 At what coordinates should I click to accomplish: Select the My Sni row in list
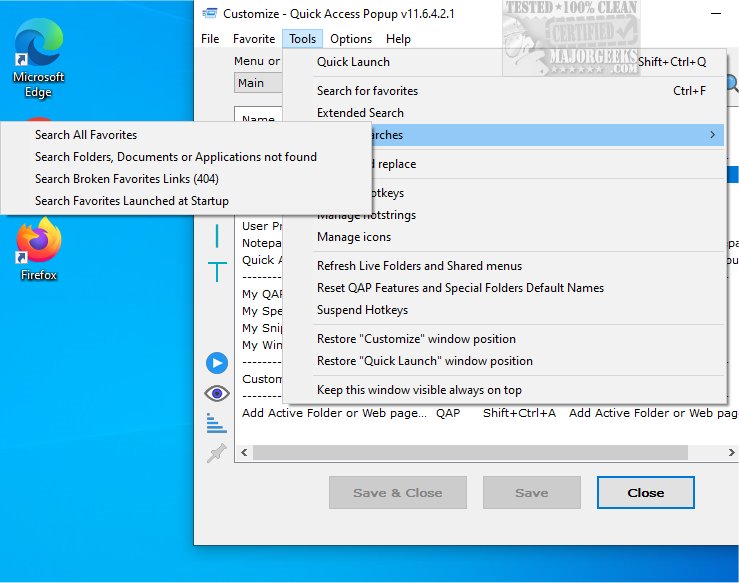[262, 328]
